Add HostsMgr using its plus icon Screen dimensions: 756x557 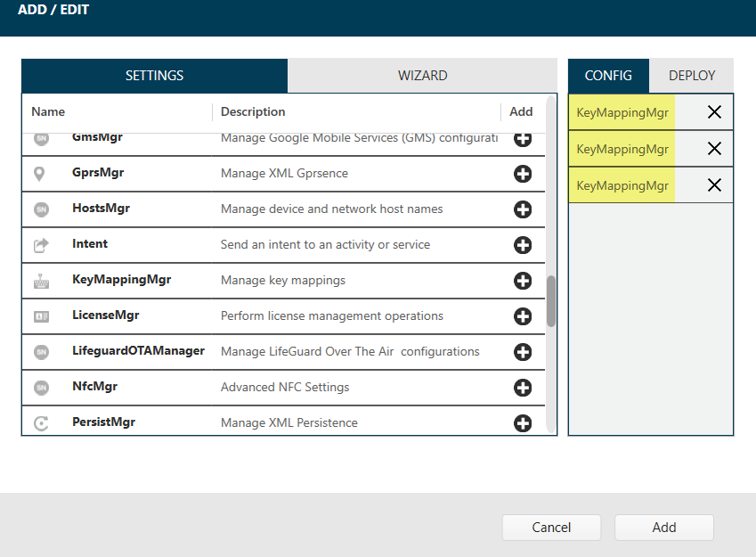coord(523,209)
